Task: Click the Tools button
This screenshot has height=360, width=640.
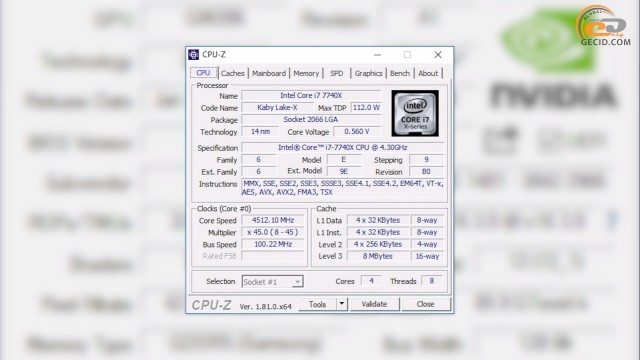Action: (318, 304)
